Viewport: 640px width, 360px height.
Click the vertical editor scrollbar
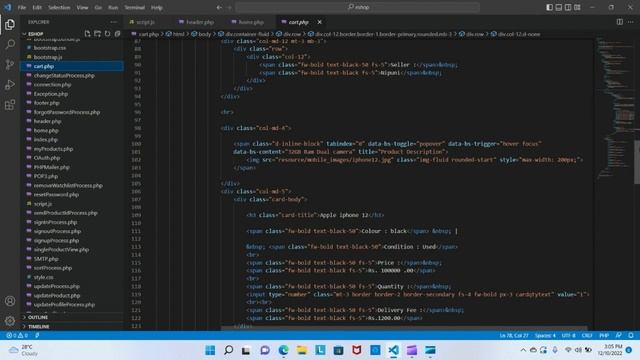click(x=637, y=162)
